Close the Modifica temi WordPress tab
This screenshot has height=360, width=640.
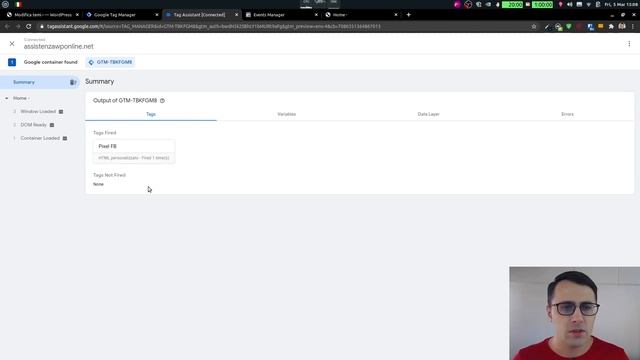coord(77,15)
